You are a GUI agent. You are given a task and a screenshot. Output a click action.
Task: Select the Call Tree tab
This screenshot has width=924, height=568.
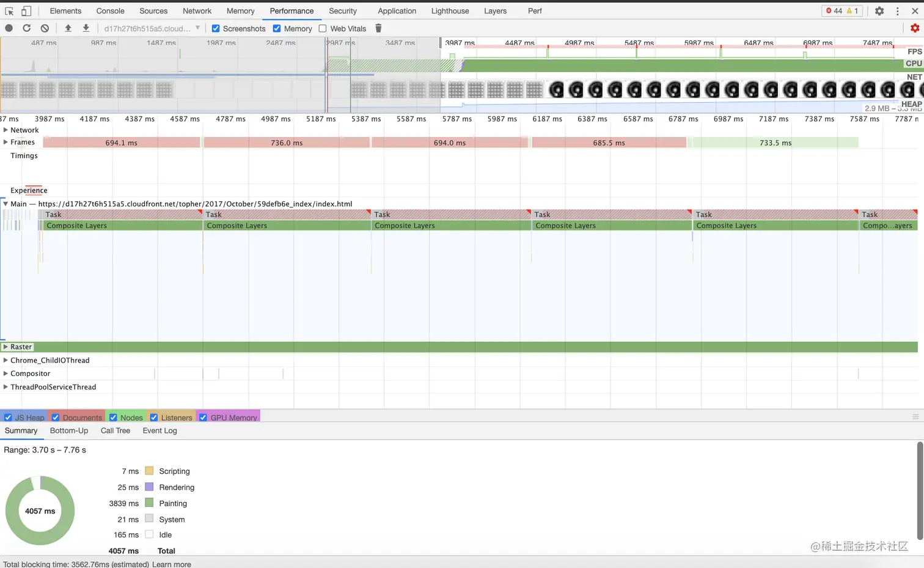pos(116,430)
